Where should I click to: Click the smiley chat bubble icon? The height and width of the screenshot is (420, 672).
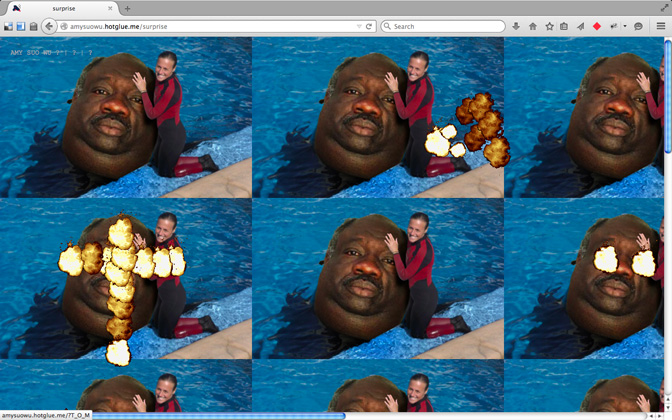[638, 27]
